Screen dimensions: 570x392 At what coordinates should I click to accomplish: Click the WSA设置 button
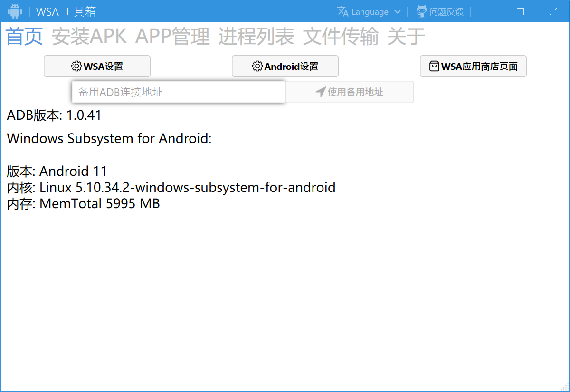[97, 66]
